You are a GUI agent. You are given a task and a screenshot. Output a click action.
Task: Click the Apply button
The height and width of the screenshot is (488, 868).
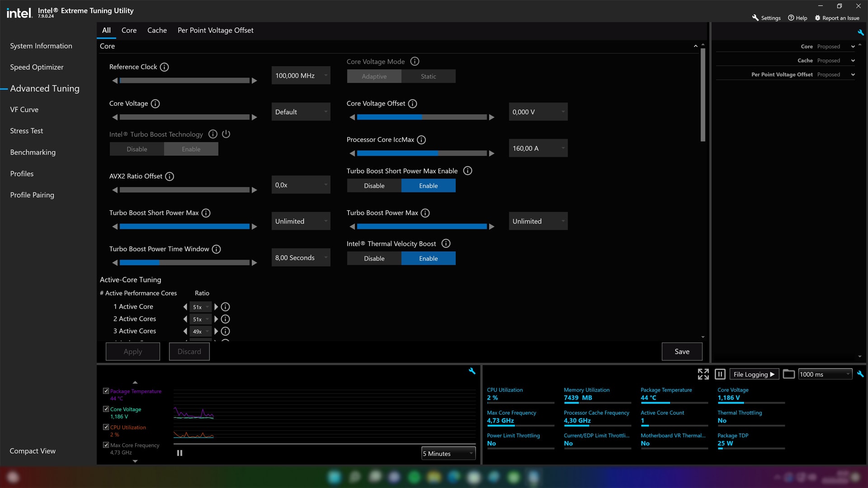click(x=133, y=352)
